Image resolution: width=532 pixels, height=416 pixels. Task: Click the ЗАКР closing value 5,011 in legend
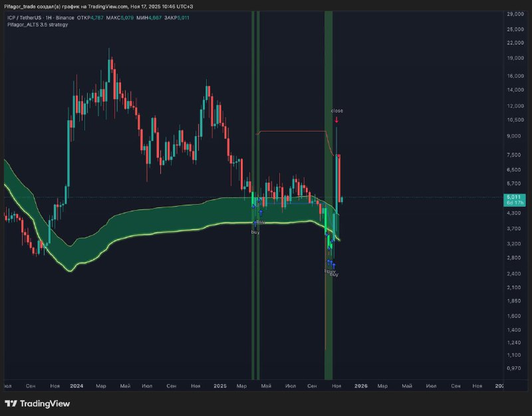click(x=184, y=17)
